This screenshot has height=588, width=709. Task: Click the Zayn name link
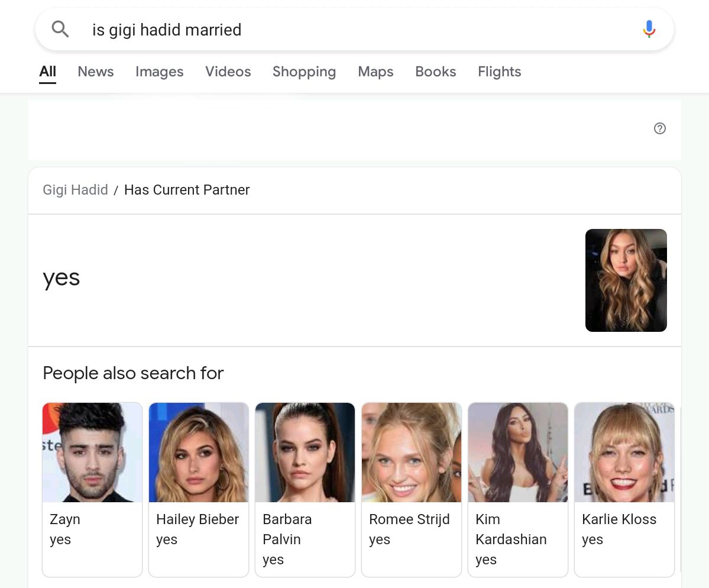point(64,519)
